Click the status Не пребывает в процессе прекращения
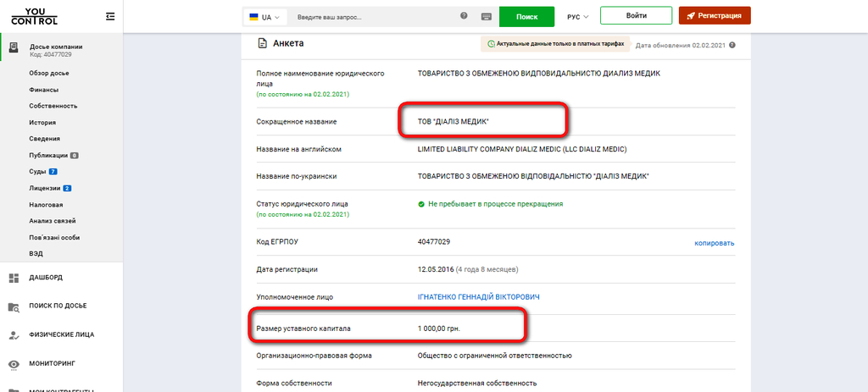This screenshot has width=868, height=392. point(495,204)
